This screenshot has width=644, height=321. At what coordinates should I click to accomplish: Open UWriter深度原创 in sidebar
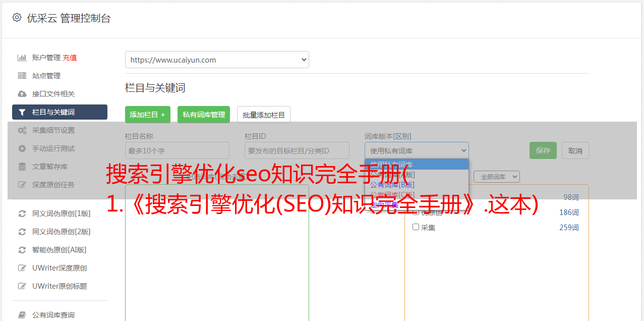(x=60, y=268)
